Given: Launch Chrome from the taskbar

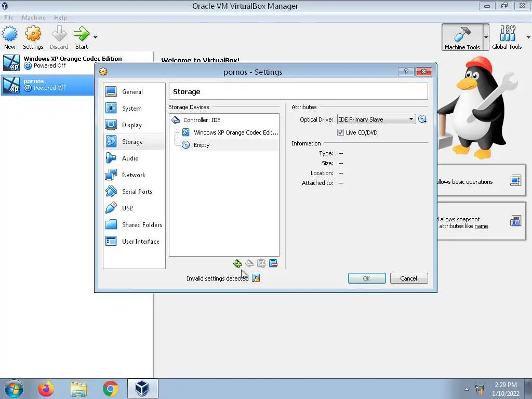Looking at the screenshot, I should coord(111,389).
